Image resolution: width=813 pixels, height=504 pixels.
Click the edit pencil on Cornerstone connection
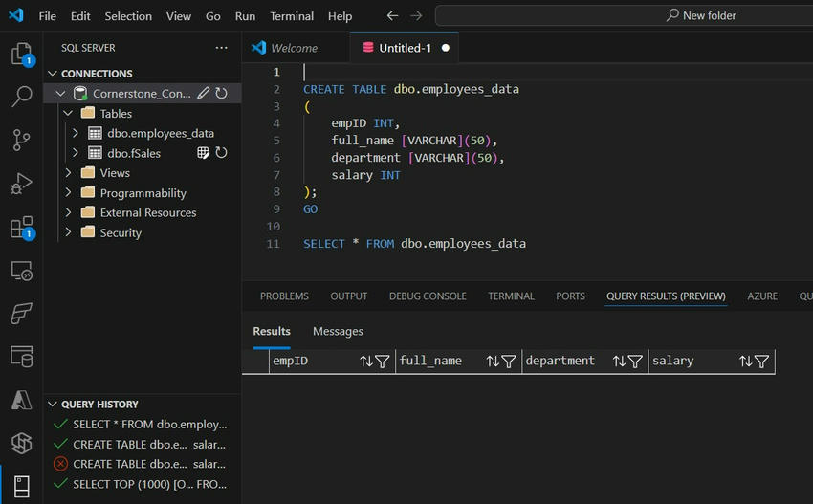point(203,94)
